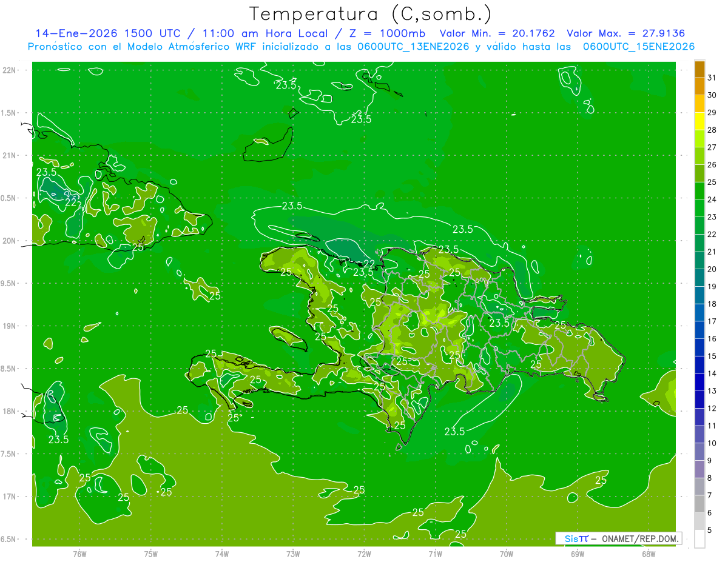Click the '13' value on the color legend
The height and width of the screenshot is (562, 728).
[x=712, y=391]
